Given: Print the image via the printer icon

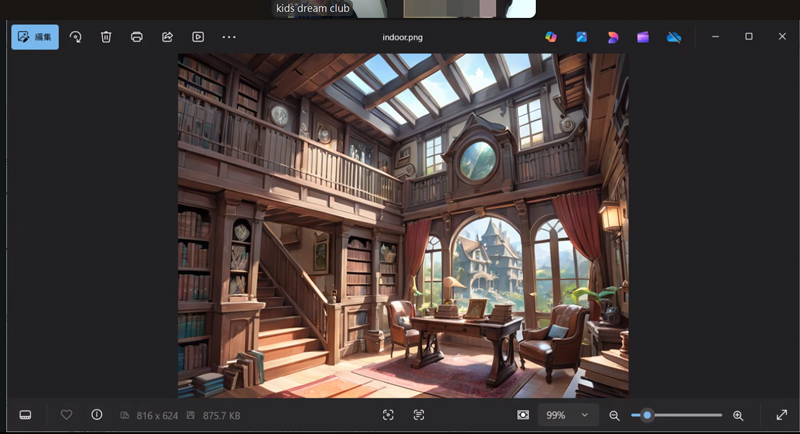Looking at the screenshot, I should click(137, 37).
